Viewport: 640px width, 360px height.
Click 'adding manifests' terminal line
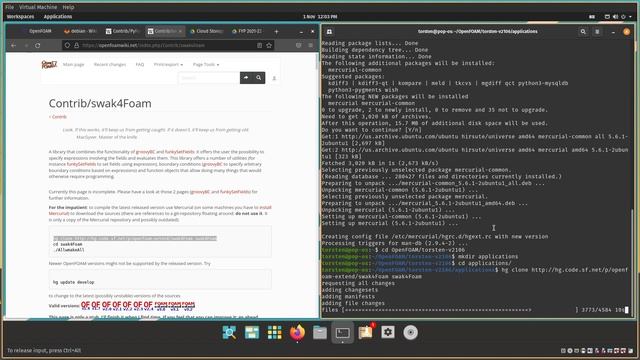[x=348, y=296]
